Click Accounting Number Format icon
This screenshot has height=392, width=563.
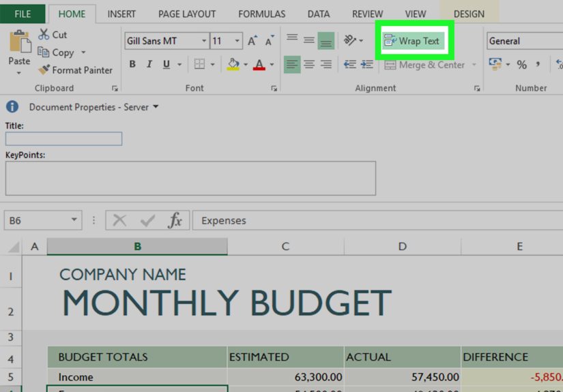tap(495, 64)
